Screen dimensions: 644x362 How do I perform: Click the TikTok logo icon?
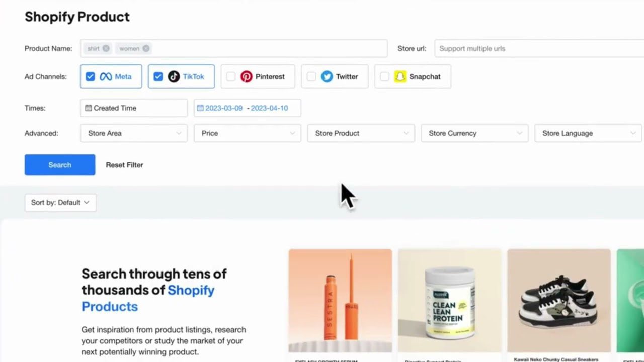coord(174,77)
